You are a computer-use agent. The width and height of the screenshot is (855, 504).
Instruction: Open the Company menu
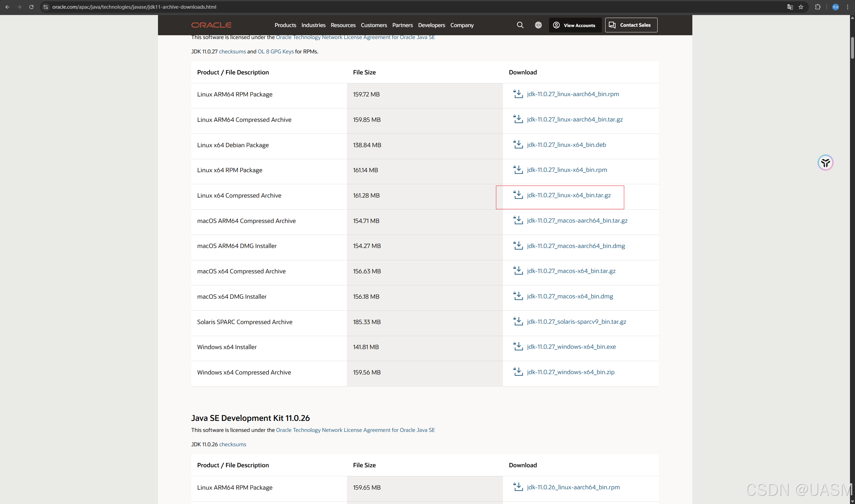click(462, 25)
